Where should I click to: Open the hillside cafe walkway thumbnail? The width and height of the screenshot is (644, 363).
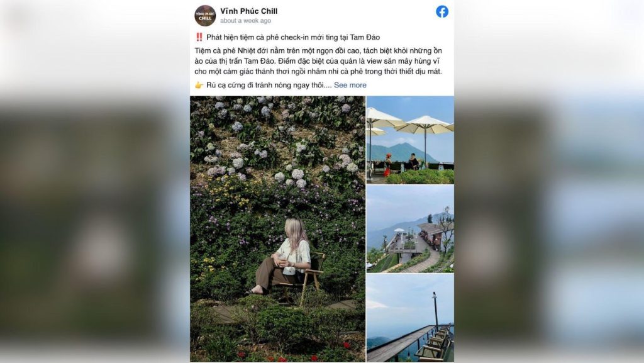pos(410,229)
